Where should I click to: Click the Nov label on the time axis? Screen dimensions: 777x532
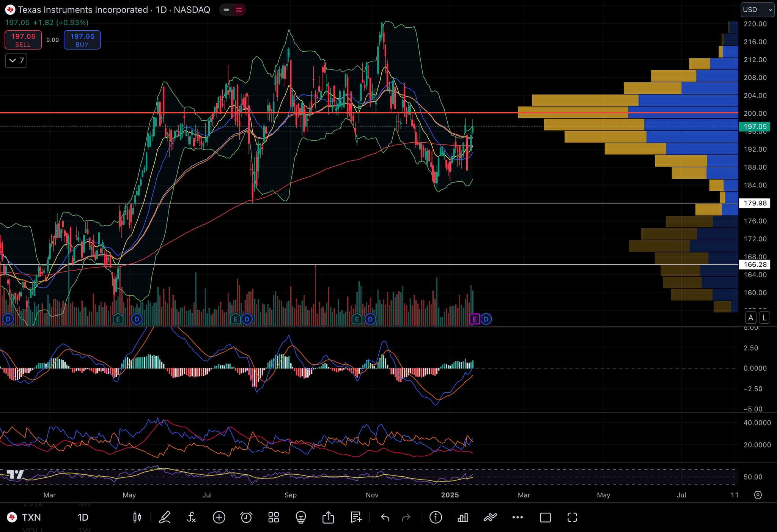click(372, 495)
